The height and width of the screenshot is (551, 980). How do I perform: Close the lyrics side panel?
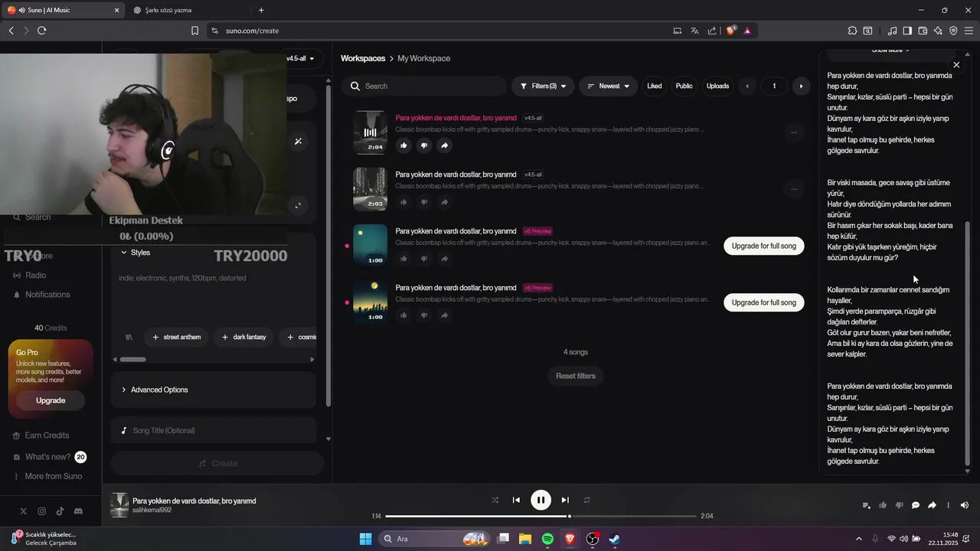tap(956, 65)
